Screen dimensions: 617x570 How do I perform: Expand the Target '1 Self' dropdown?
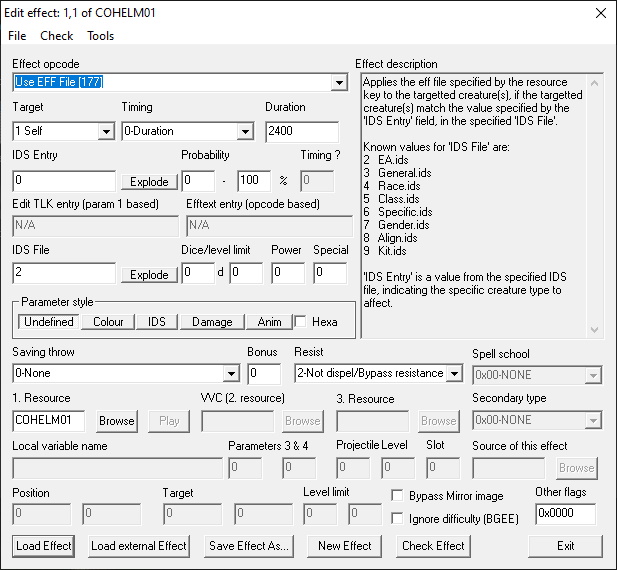point(106,131)
